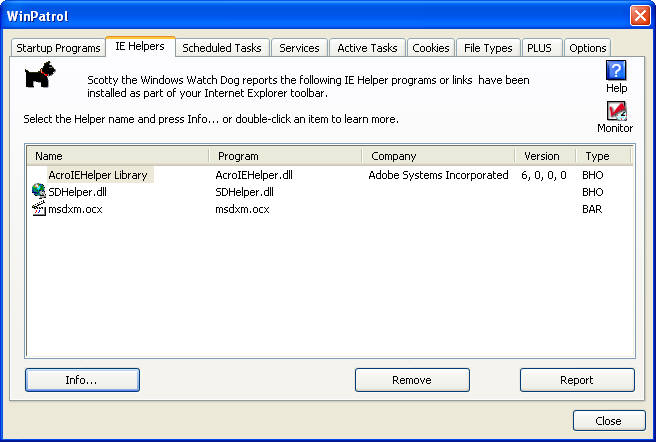The height and width of the screenshot is (442, 656).
Task: Click the BHO type of SDHelper.dll row
Action: coord(593,192)
